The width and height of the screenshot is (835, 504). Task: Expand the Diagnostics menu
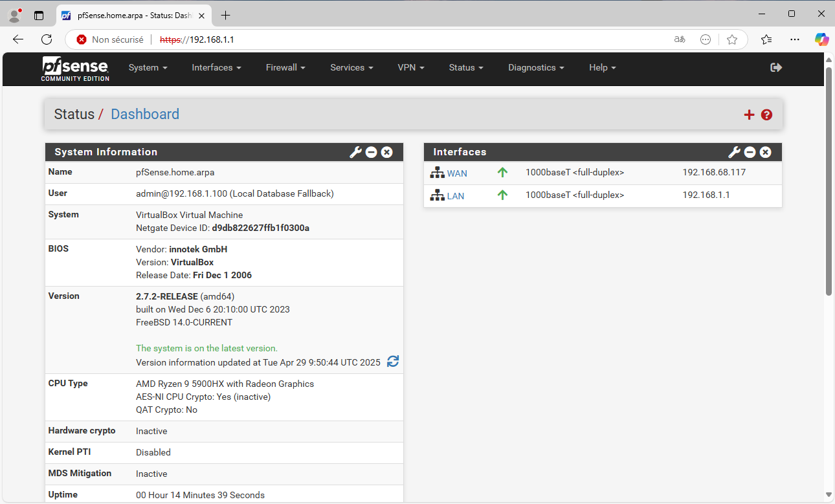click(x=536, y=67)
